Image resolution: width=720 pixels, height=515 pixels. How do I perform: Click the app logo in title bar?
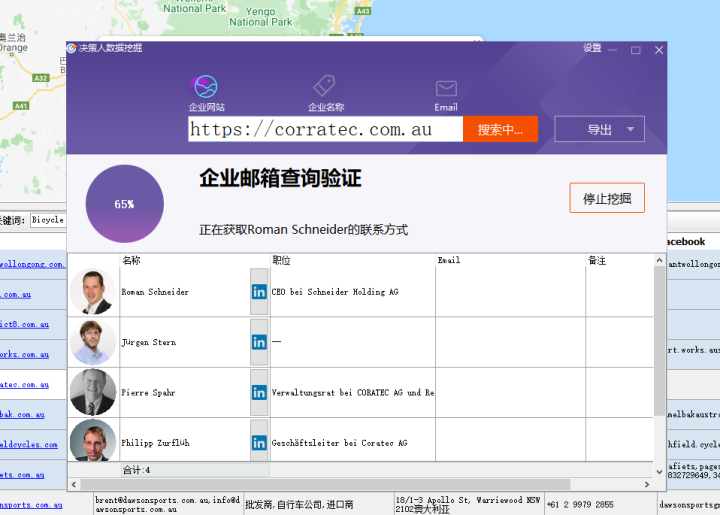click(x=73, y=48)
